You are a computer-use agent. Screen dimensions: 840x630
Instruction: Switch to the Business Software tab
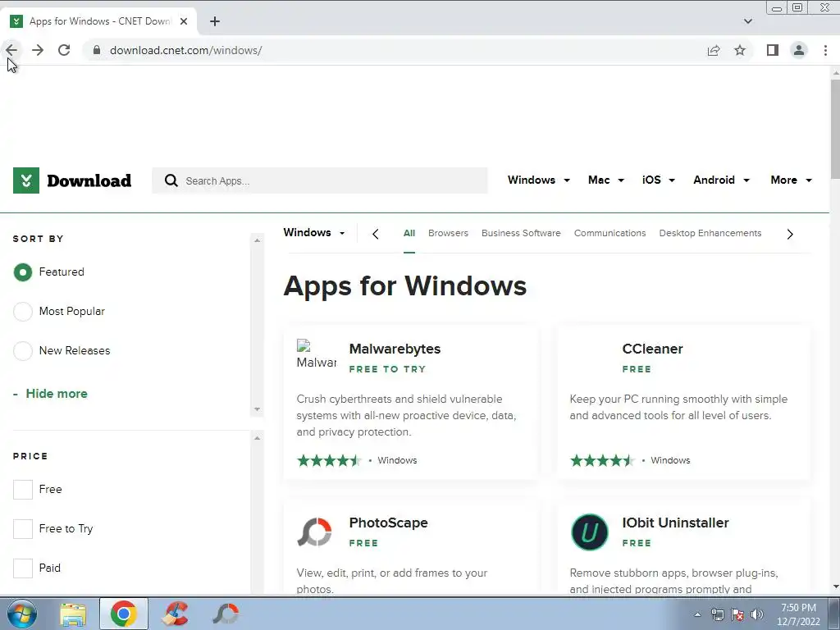pyautogui.click(x=521, y=233)
